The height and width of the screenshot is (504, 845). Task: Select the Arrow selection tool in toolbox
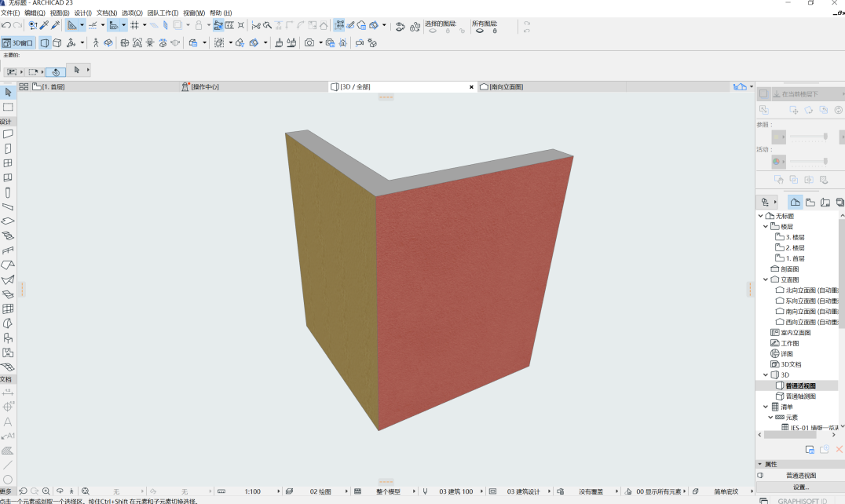8,93
